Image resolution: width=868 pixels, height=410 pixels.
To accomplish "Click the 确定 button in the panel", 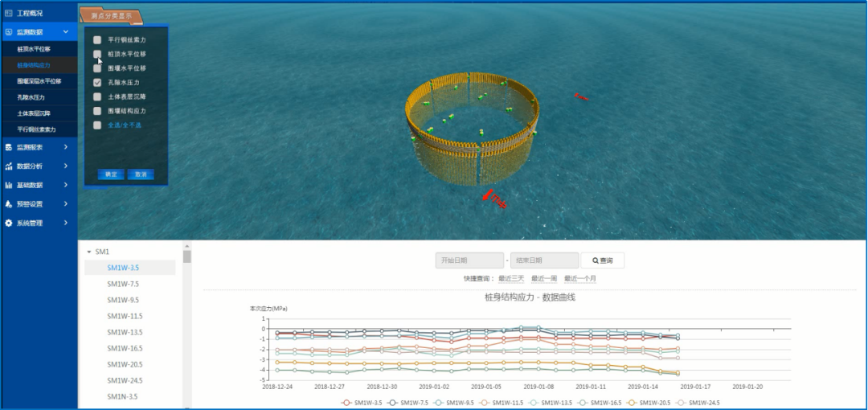I will point(111,174).
